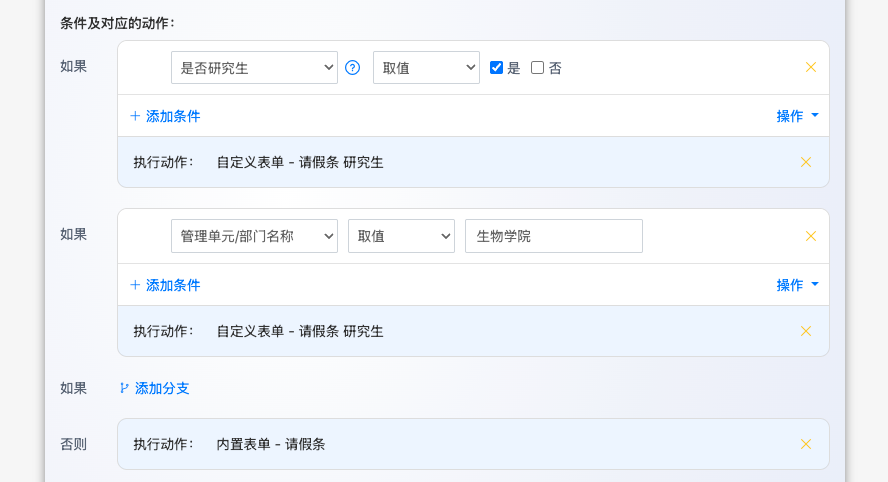Click the 条件及对应的动作 heading
Image resolution: width=888 pixels, height=482 pixels.
tap(117, 23)
